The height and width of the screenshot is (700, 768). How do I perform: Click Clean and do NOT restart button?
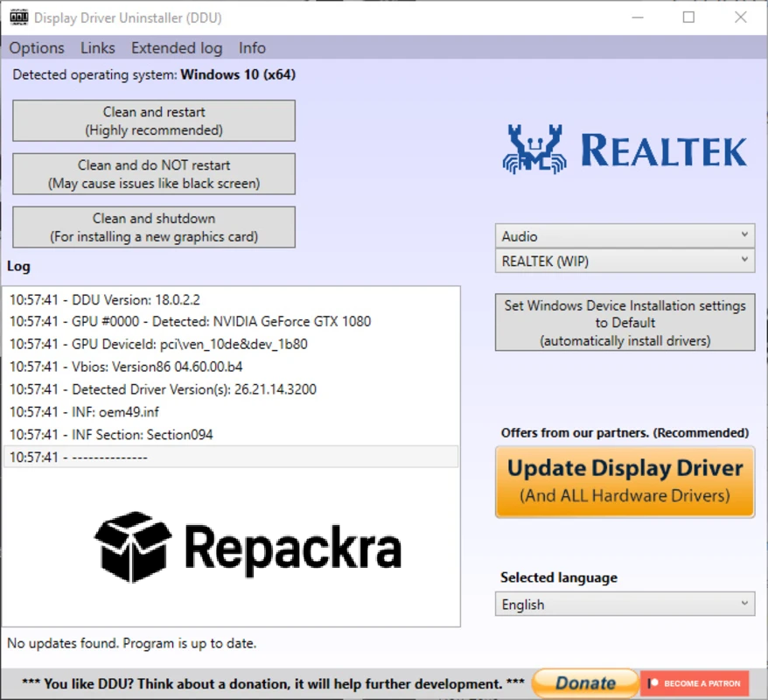(x=154, y=174)
